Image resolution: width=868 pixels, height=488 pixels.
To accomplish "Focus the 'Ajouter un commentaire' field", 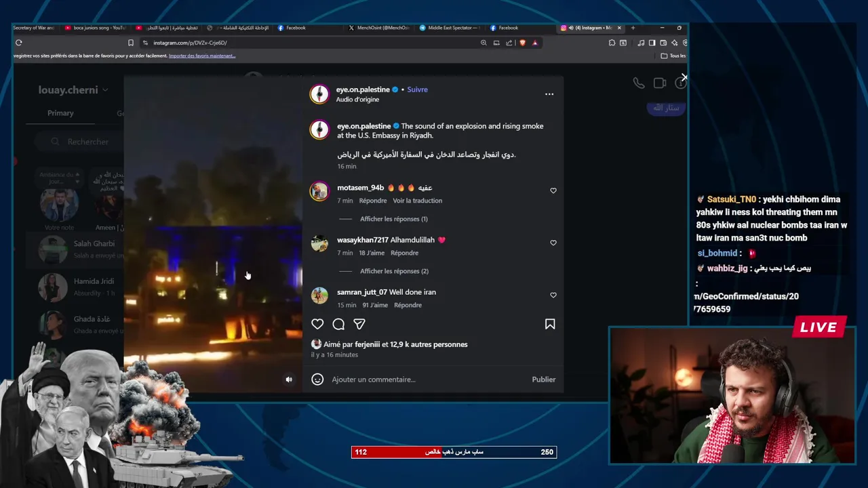I will click(x=427, y=380).
